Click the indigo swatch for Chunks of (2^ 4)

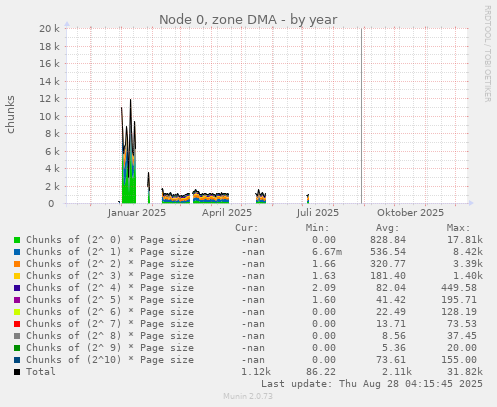[17, 288]
